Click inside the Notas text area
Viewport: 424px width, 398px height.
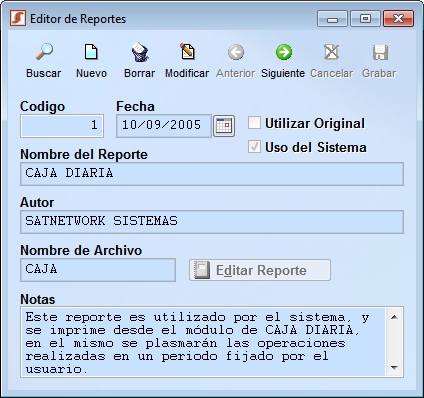tap(203, 342)
